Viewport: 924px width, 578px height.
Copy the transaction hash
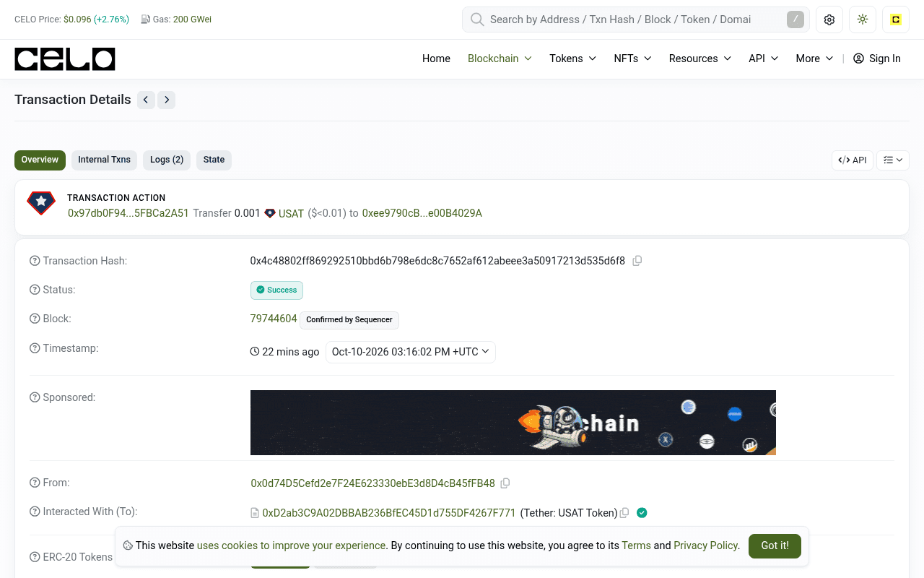tap(637, 261)
